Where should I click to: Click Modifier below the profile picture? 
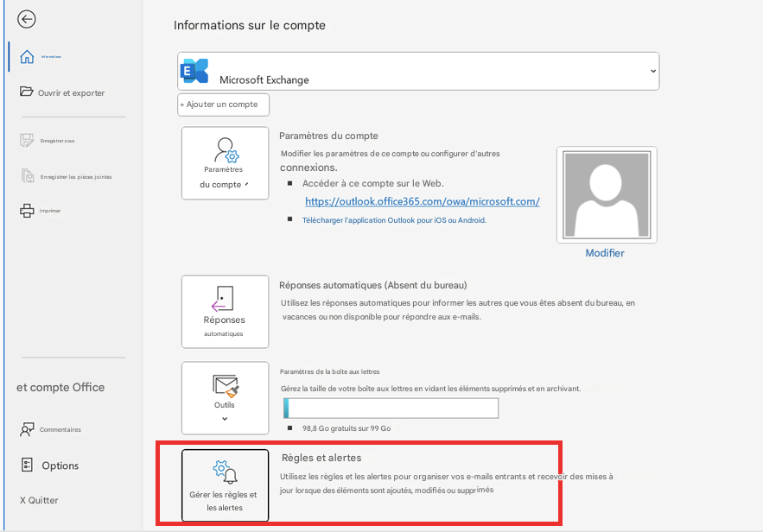[x=605, y=252]
